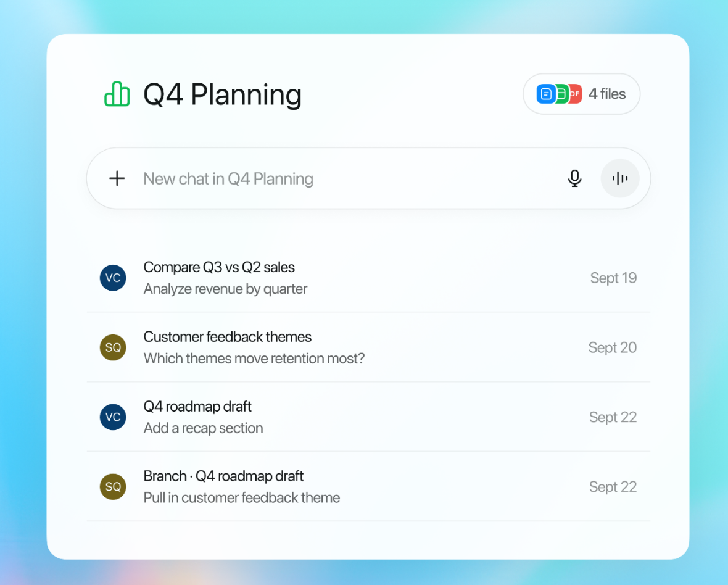Click the Q4 Planning title
This screenshot has width=728, height=585.
coord(222,95)
